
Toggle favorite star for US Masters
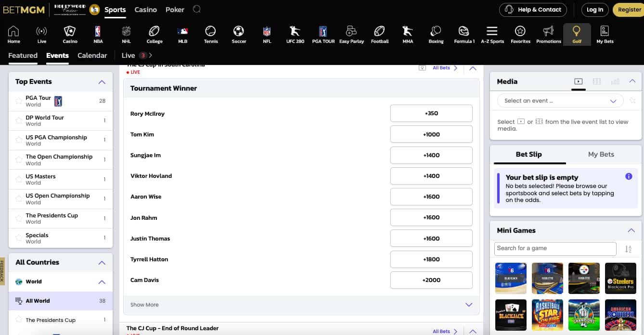(19, 179)
